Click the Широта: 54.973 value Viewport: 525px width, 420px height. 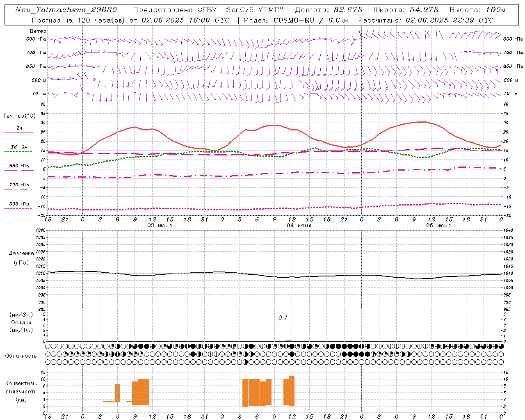[x=406, y=10]
